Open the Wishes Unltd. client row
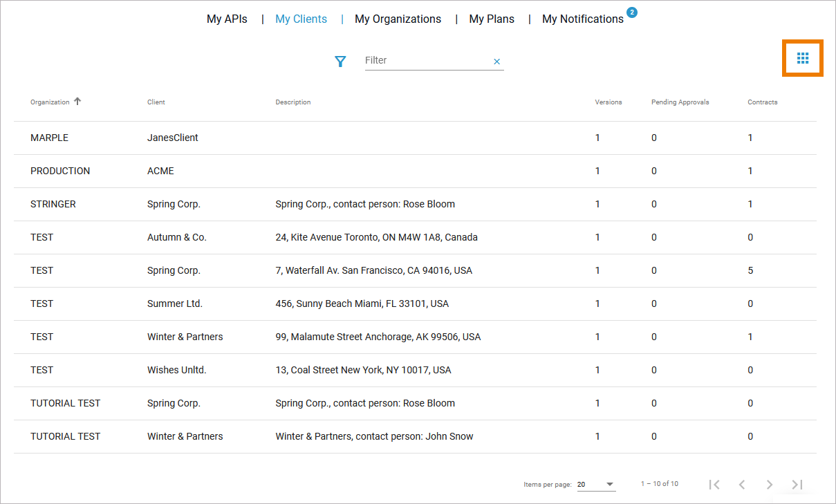 point(176,370)
